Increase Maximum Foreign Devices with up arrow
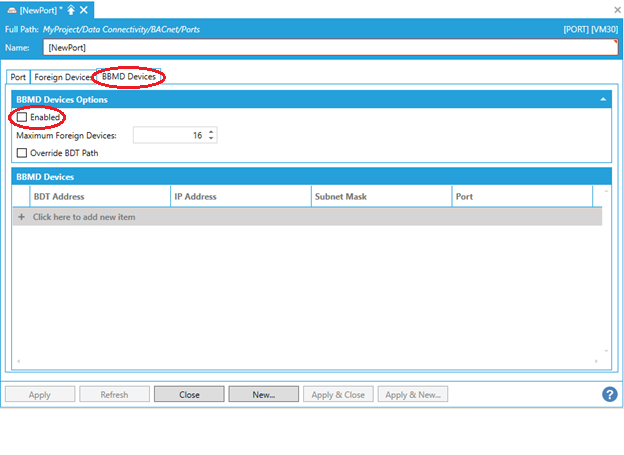Screen dimensions: 624x455 (211, 131)
